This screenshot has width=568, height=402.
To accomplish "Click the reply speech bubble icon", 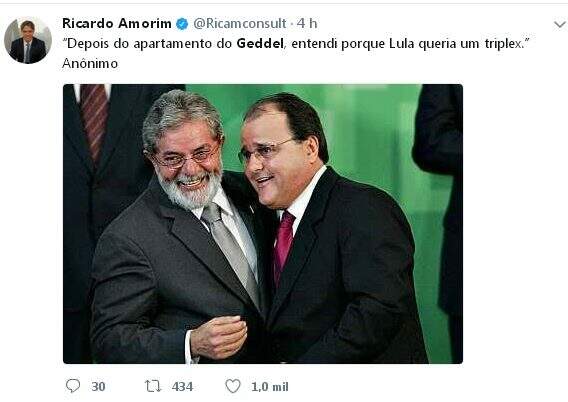I will click(73, 386).
